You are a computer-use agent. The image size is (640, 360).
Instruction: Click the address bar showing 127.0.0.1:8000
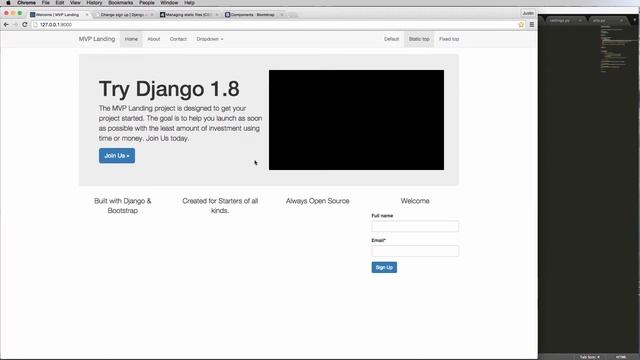[273, 24]
